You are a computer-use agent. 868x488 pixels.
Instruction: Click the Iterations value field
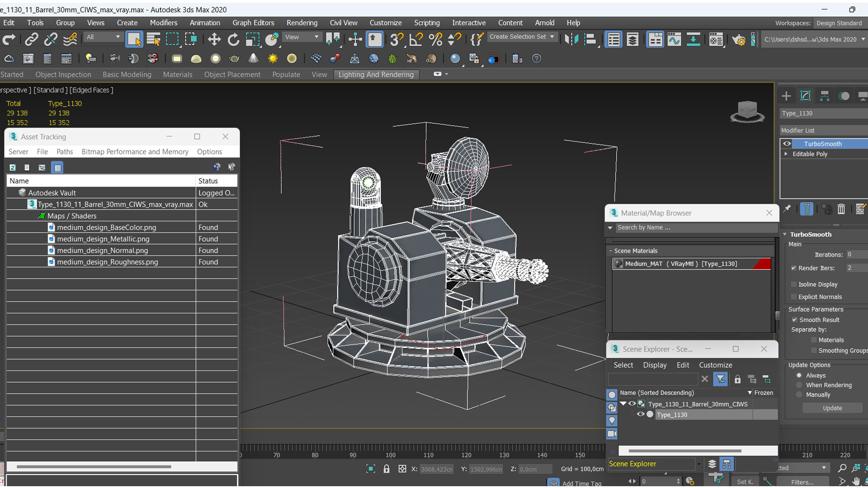coord(857,254)
